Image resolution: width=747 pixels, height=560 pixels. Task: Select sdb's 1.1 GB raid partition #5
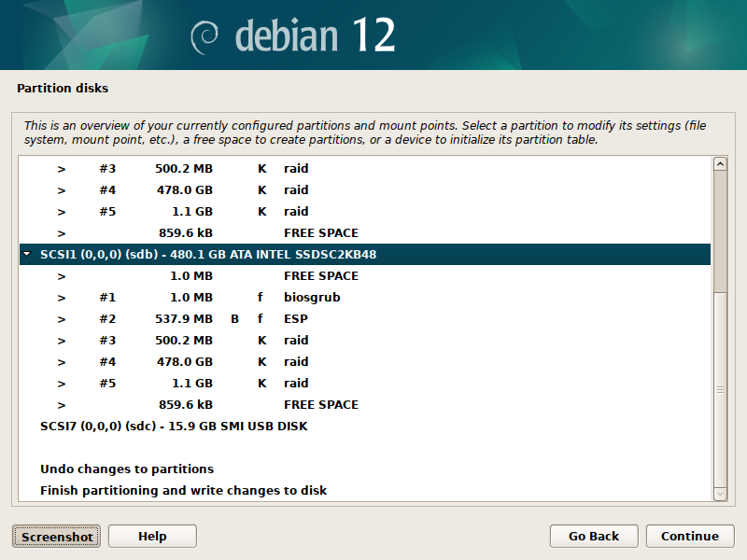coord(295,383)
